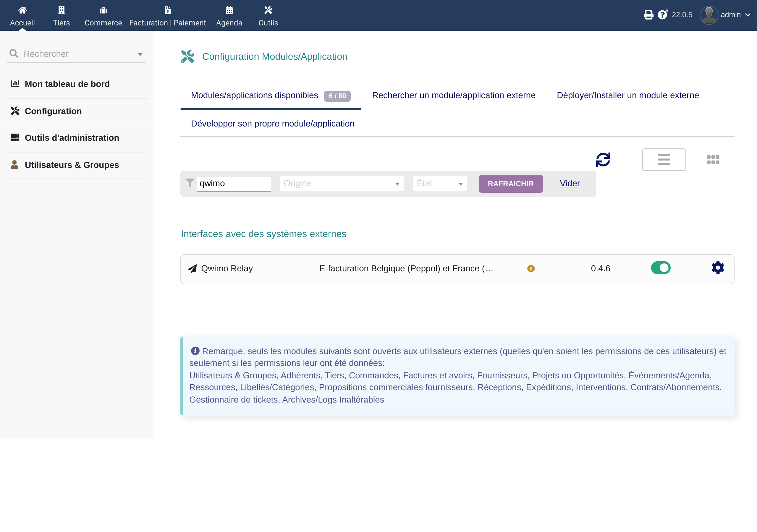
Task: Click the Qwimo Relay paper plane icon
Action: tap(193, 269)
